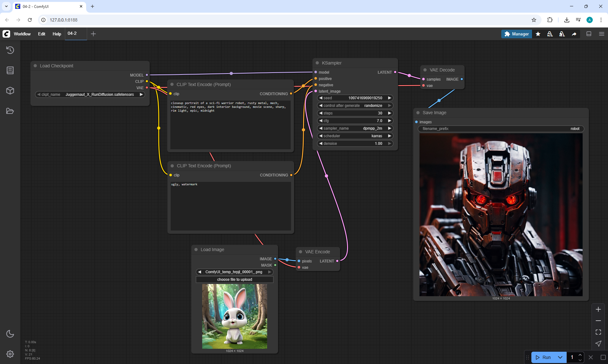Image resolution: width=608 pixels, height=364 pixels.
Task: Click the fit view icon
Action: 598,332
